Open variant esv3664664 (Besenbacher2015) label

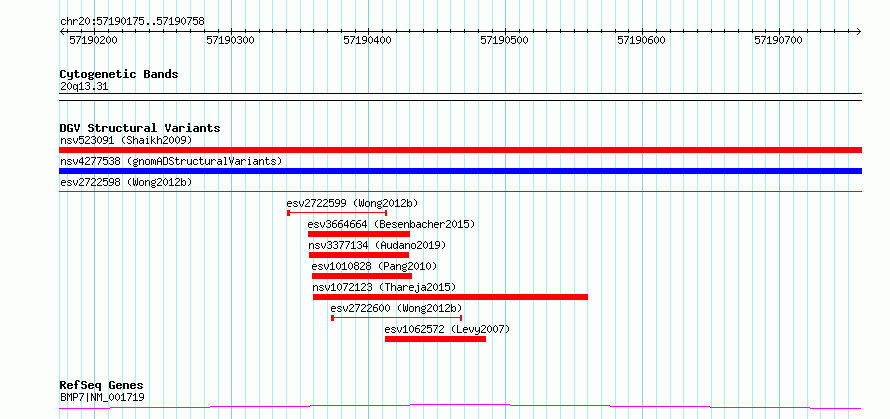pyautogui.click(x=391, y=224)
